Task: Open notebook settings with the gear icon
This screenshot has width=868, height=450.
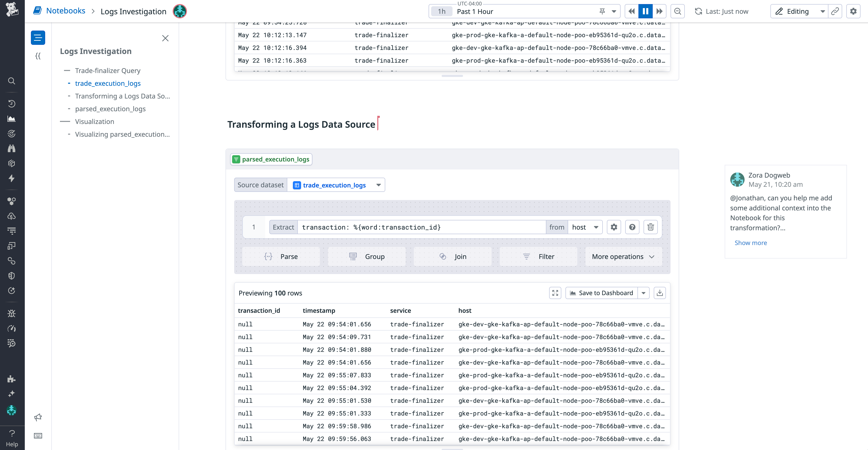Action: click(854, 11)
